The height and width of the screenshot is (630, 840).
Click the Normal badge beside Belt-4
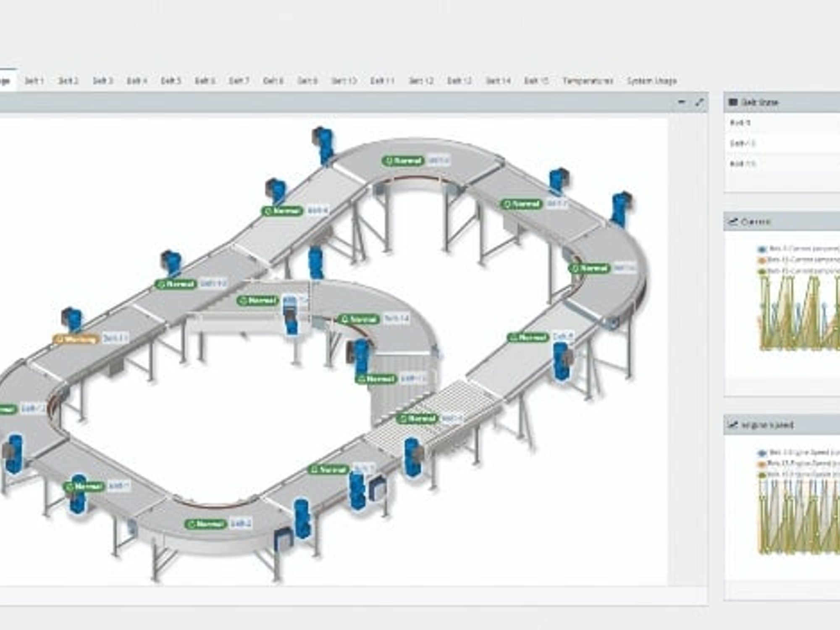282,210
